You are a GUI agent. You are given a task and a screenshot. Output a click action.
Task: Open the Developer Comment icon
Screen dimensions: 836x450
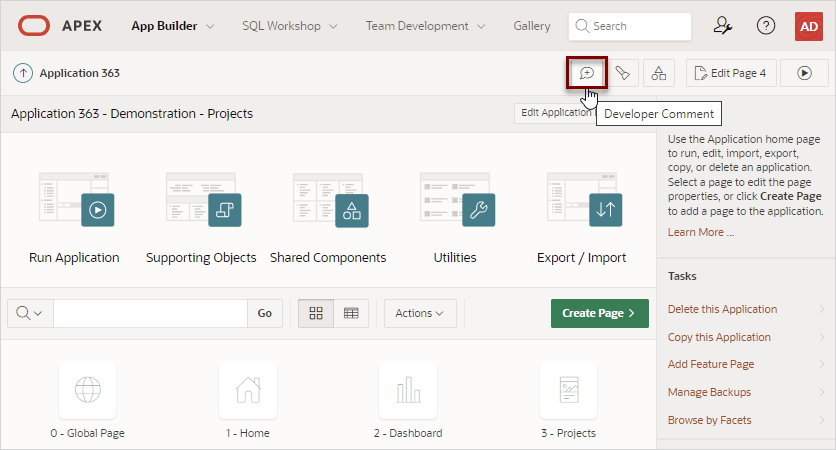(586, 73)
